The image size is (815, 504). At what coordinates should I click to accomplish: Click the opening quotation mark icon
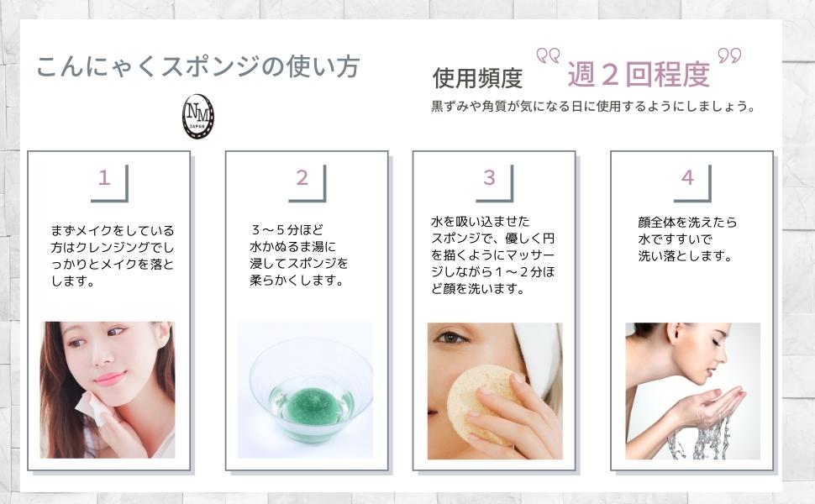[548, 55]
